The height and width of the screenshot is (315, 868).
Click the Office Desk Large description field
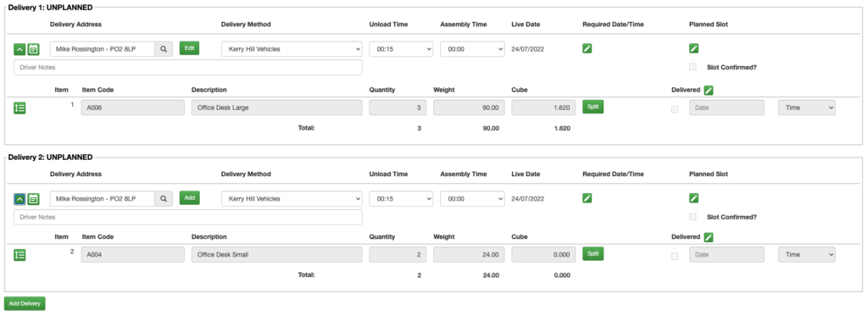tap(277, 108)
